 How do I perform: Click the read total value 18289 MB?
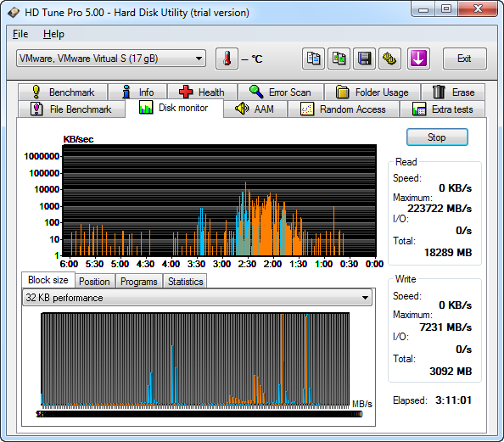coord(448,253)
